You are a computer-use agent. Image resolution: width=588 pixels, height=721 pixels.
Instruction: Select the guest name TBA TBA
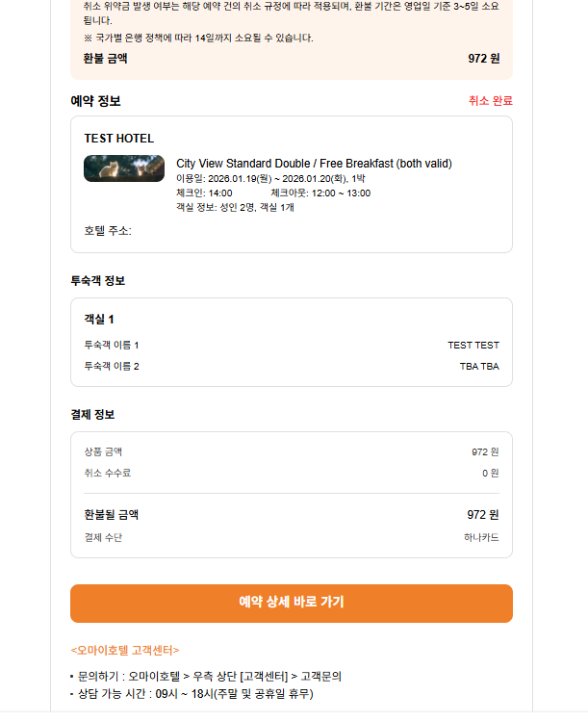478,366
